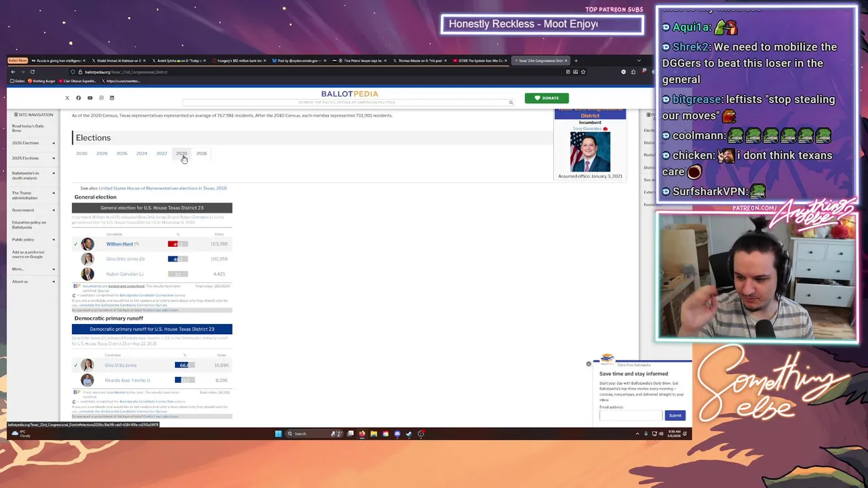Open Ballotpedia's Facebook icon
The height and width of the screenshot is (488, 868).
pos(78,98)
